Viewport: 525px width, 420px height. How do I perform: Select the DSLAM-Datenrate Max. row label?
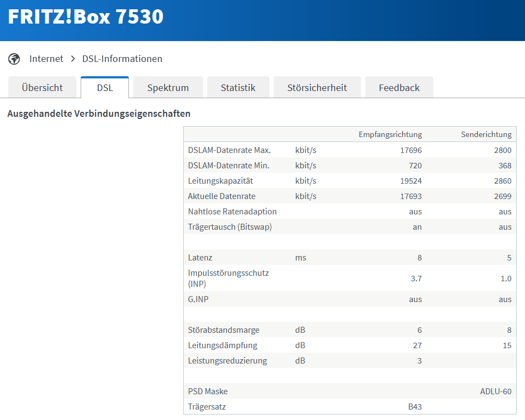point(229,150)
